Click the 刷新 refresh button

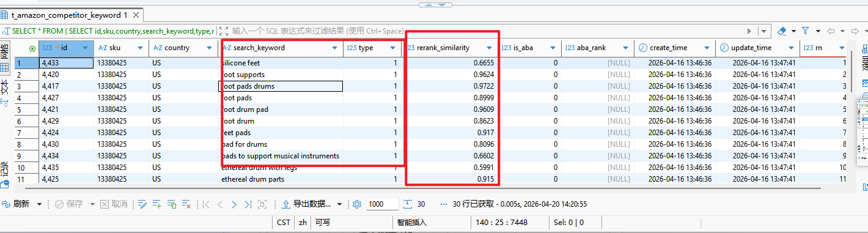pos(17,204)
